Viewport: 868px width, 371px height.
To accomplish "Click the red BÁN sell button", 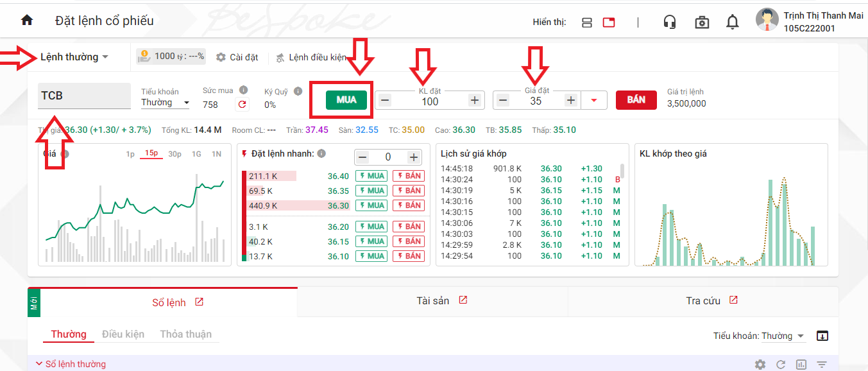I will [x=636, y=100].
